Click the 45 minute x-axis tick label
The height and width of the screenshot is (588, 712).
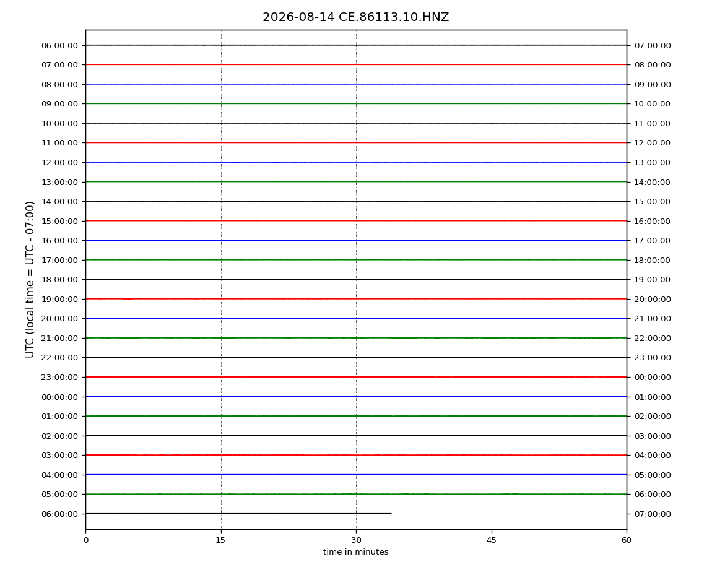pos(492,540)
